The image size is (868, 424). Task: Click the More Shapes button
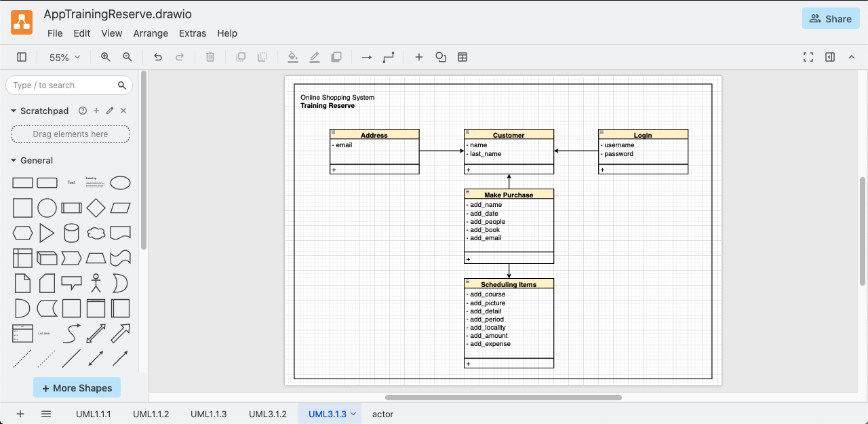77,388
